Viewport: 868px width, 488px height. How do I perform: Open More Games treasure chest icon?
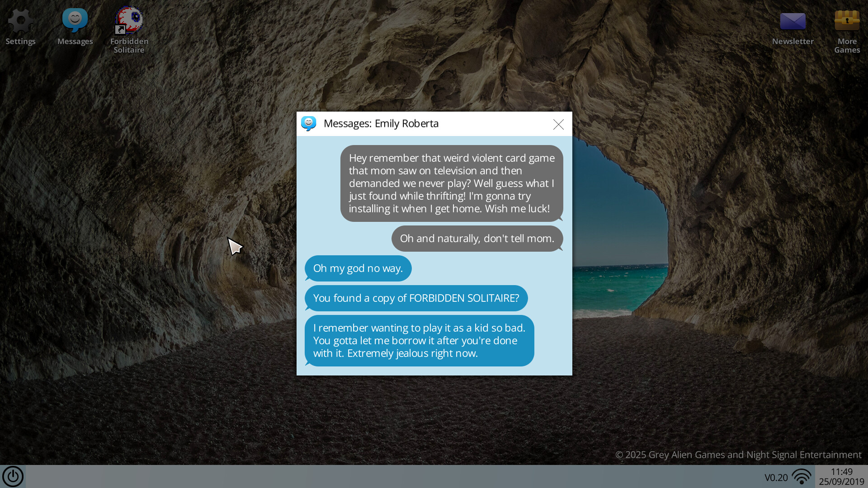(x=846, y=20)
